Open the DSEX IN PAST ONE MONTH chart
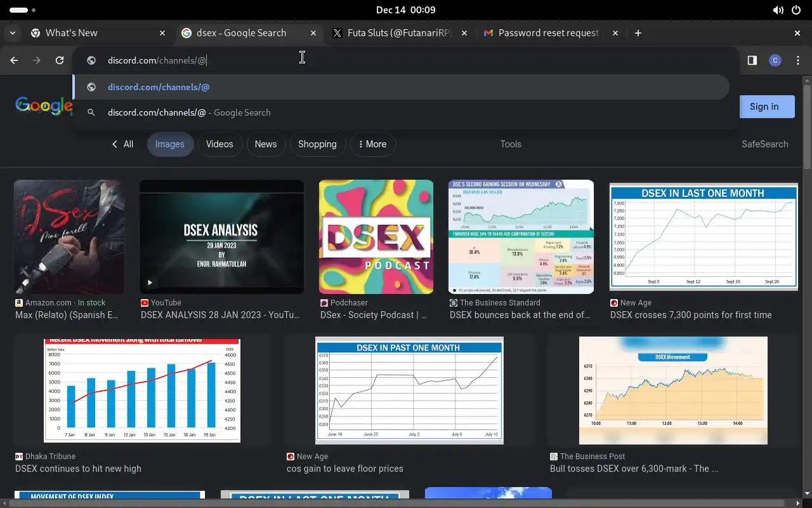Image resolution: width=812 pixels, height=508 pixels. [409, 391]
